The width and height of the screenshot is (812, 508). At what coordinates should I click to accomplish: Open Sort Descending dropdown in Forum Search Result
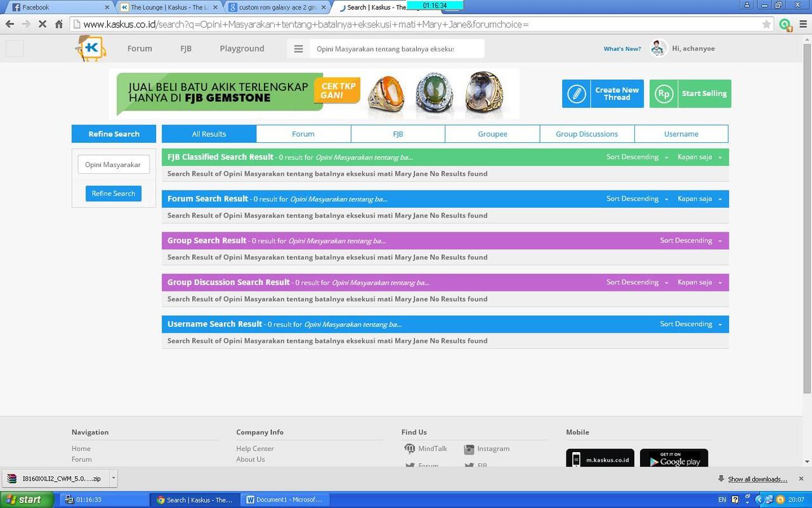[x=637, y=199]
